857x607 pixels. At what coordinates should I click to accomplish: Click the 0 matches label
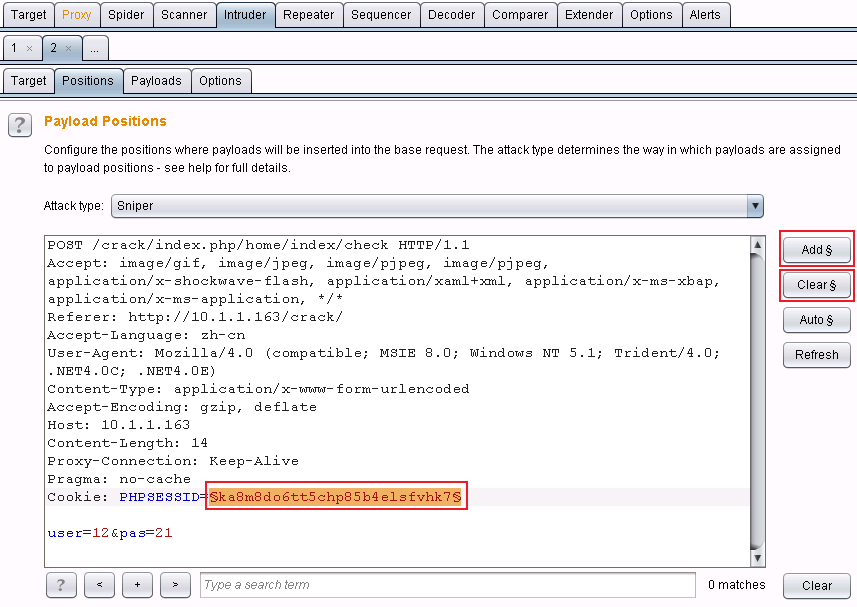click(x=736, y=585)
